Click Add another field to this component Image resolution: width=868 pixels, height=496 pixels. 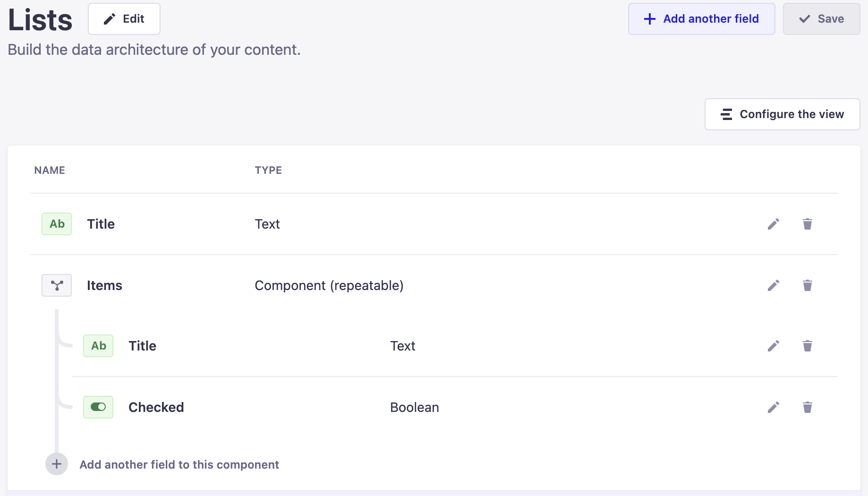179,464
